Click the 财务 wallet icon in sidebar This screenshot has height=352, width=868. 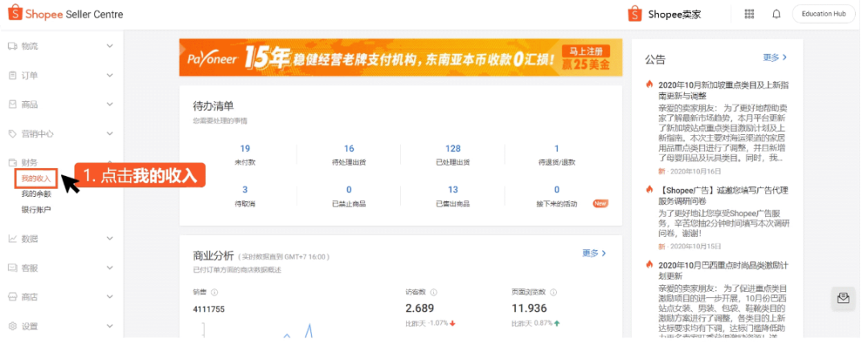pyautogui.click(x=12, y=162)
